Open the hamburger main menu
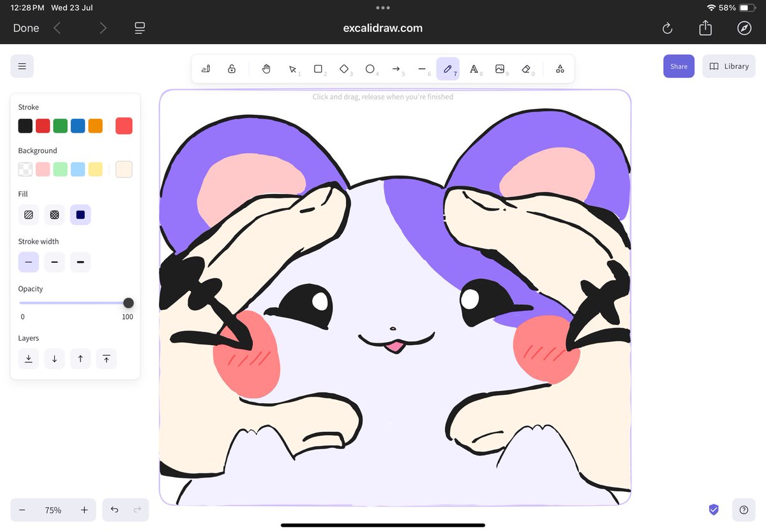This screenshot has width=766, height=532. (x=22, y=66)
